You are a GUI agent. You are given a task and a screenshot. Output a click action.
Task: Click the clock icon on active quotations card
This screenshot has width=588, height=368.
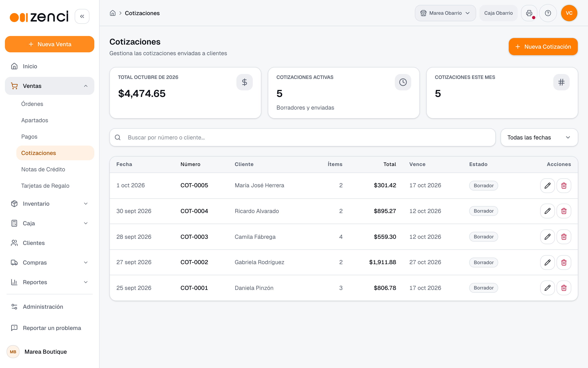tap(403, 82)
